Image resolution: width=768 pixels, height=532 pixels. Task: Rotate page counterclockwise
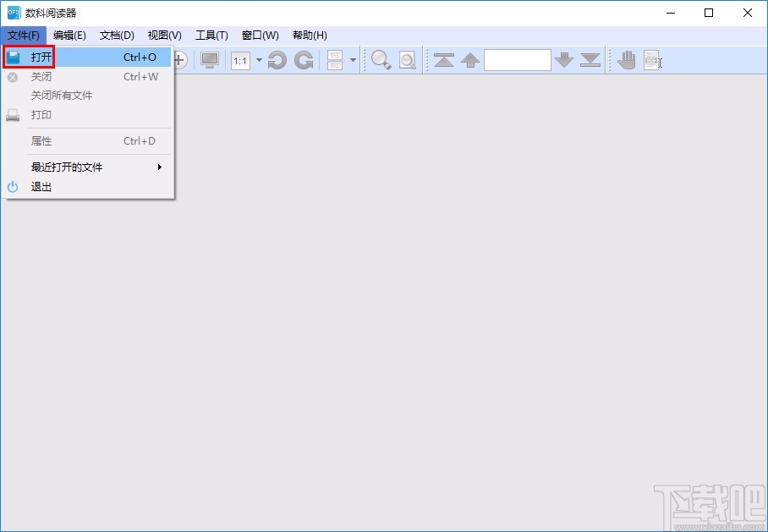277,60
